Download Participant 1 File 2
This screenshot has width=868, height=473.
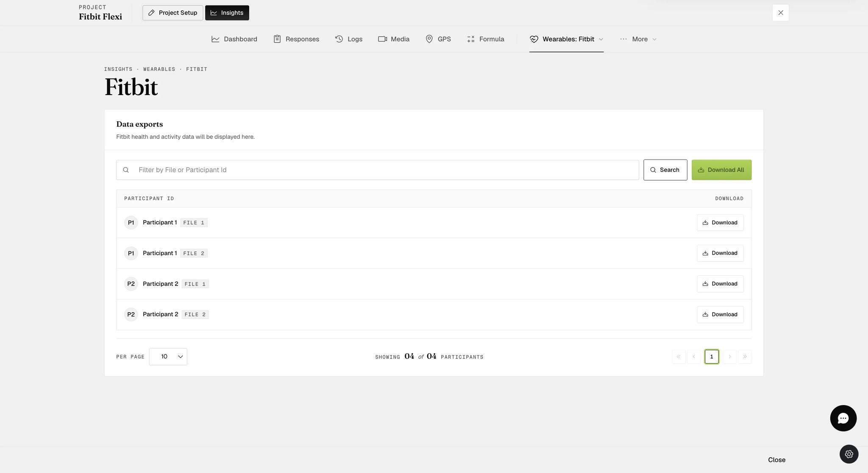[x=720, y=253]
